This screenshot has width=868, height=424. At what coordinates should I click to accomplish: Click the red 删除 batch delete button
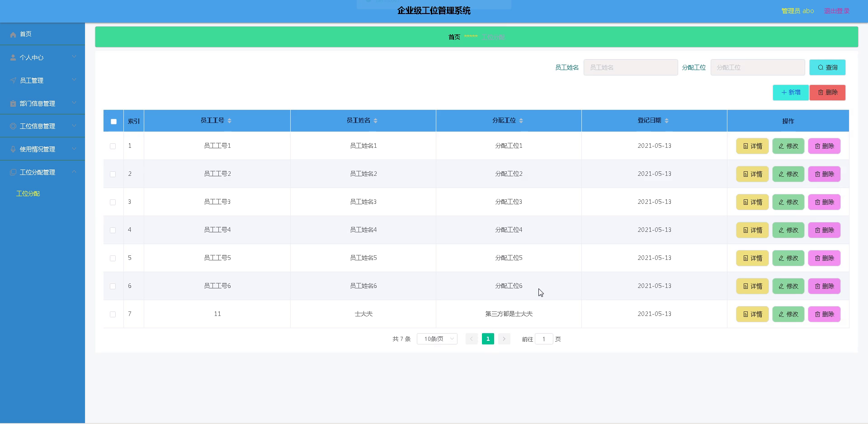[x=827, y=93]
